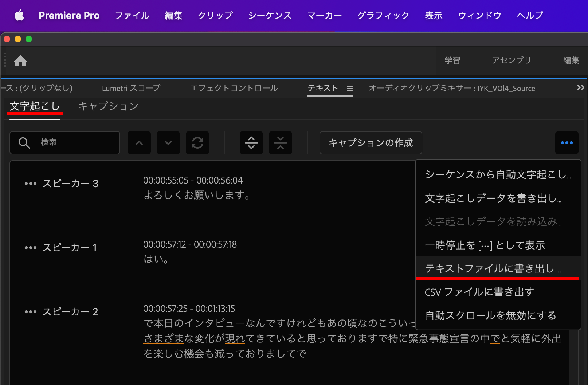Viewport: 588px width, 385px height.
Task: Open the テキスト panel hamburger menu
Action: point(350,89)
